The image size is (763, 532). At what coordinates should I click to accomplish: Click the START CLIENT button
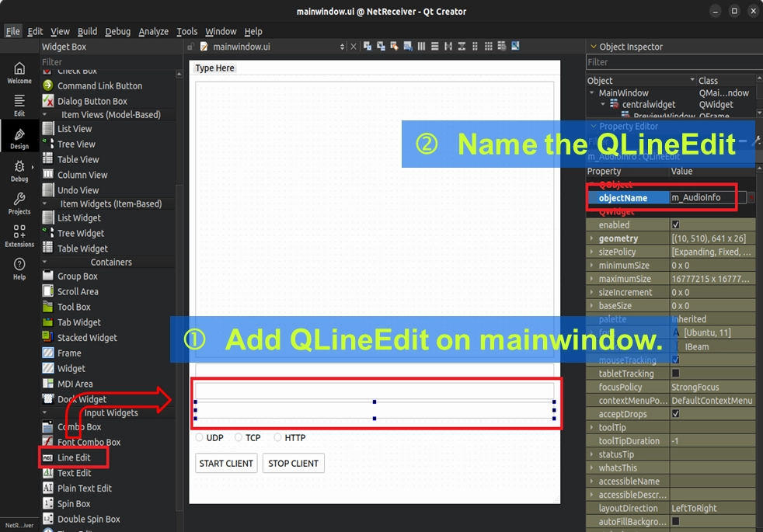[226, 464]
